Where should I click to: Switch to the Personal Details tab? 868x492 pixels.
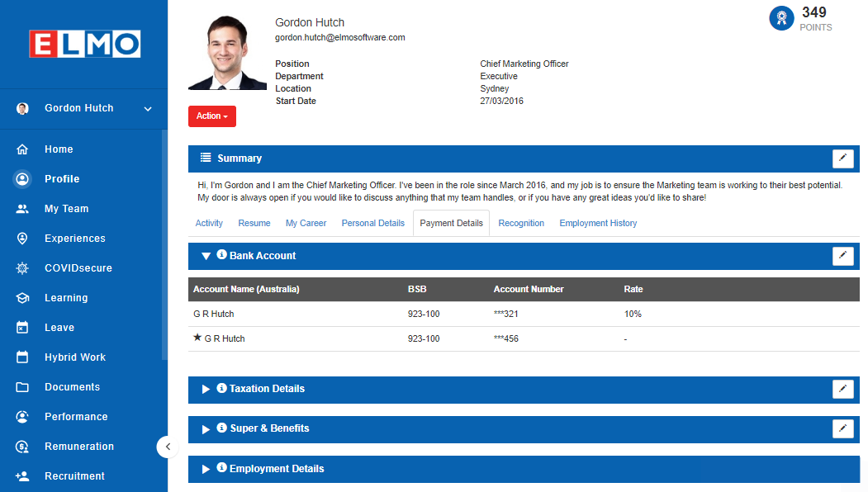pyautogui.click(x=372, y=223)
